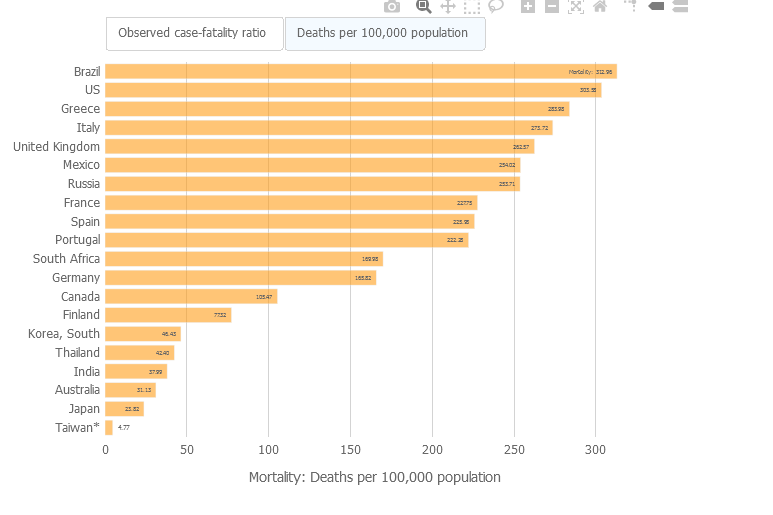Enable show closest data on hover

tap(656, 6)
